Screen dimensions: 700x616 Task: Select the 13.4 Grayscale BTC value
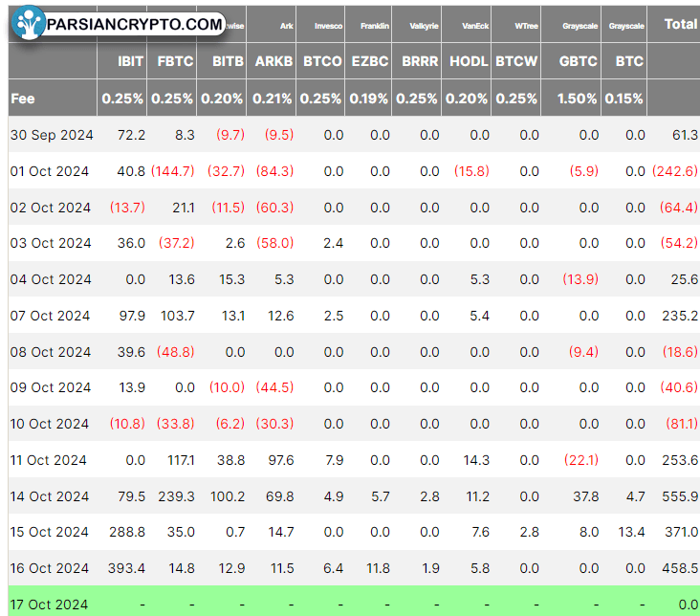click(x=632, y=533)
